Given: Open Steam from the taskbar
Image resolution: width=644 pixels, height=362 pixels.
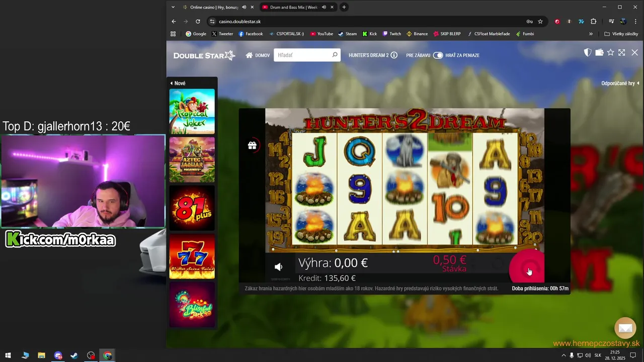Looking at the screenshot, I should 74,355.
